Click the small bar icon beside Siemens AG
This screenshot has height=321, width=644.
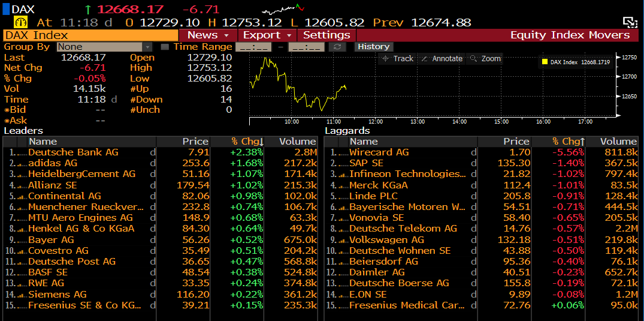(x=23, y=295)
